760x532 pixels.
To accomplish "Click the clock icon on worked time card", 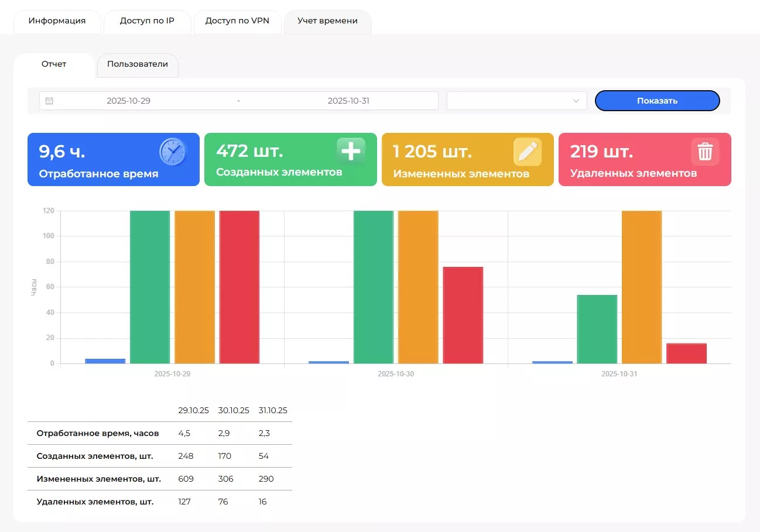I will point(173,152).
